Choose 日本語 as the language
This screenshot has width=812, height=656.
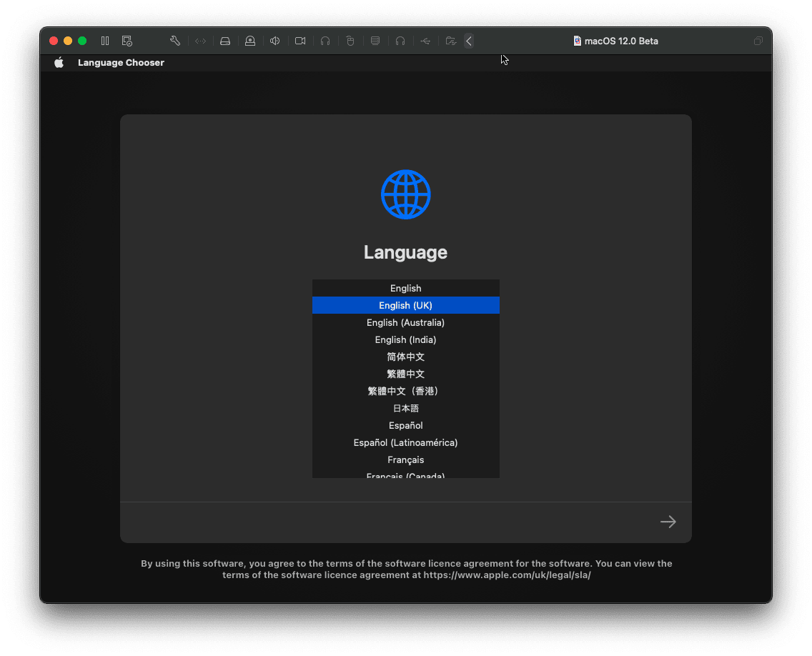point(406,409)
